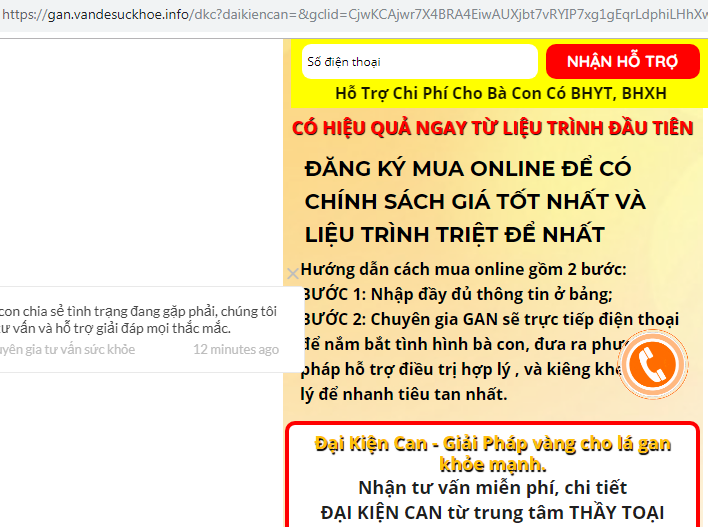
Task: Click 'LIỆU TRÌNH TRIỆT ĐỂ NHẤT' heading line
Action: [455, 234]
